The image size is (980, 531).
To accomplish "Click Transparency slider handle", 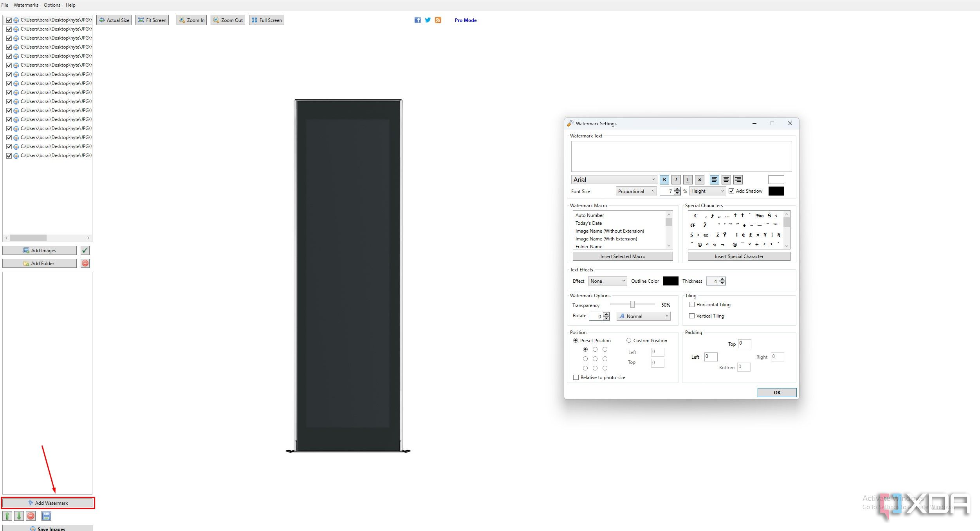I will [x=632, y=304].
